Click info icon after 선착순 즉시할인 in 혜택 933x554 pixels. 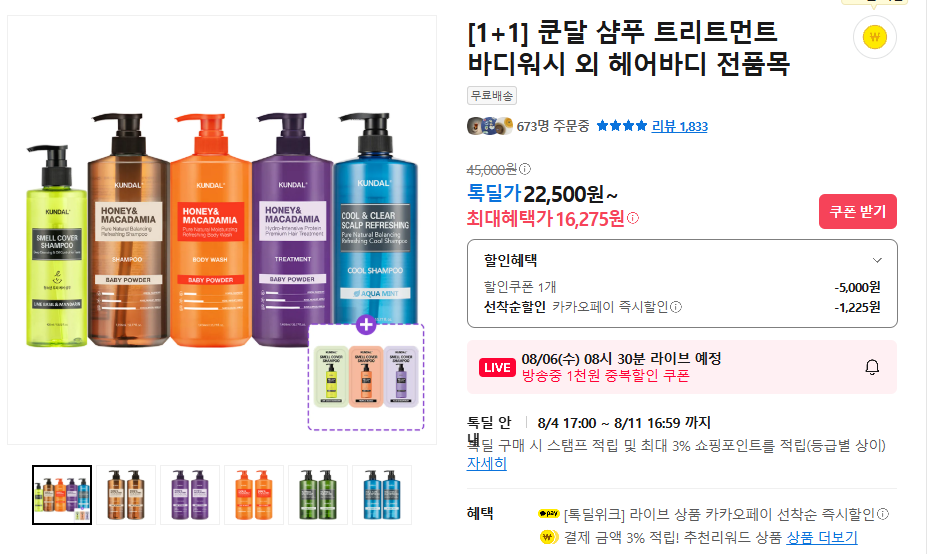[x=883, y=514]
